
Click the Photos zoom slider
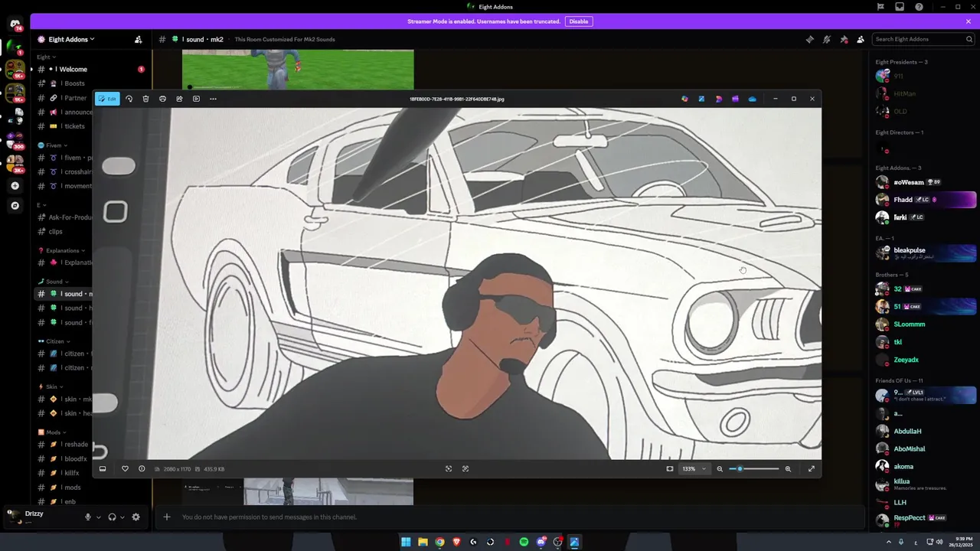753,468
